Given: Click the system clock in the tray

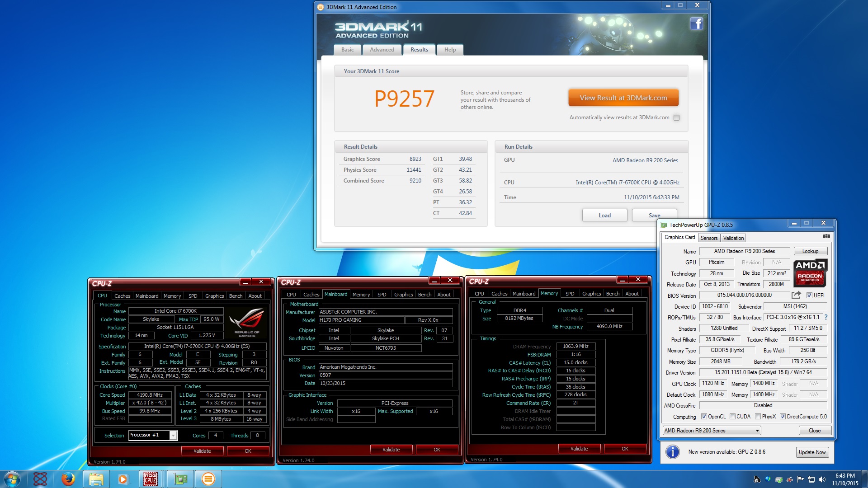Looking at the screenshot, I should point(844,479).
